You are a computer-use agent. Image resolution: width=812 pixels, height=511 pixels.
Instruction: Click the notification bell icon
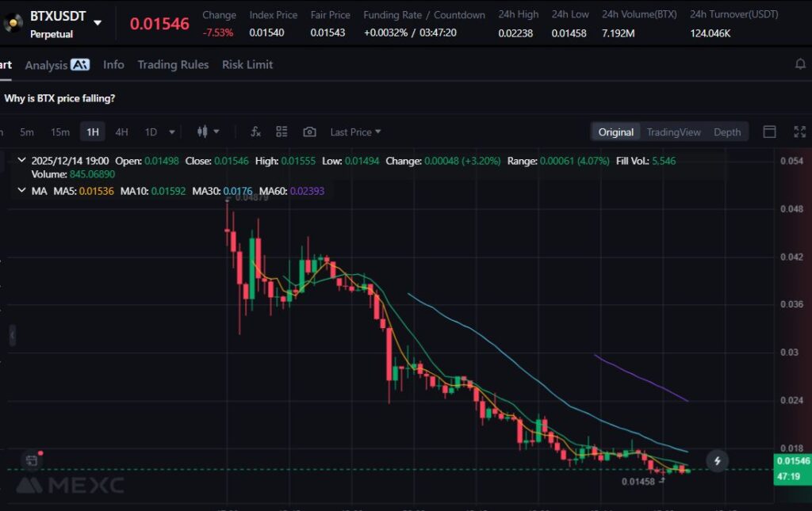(800, 64)
